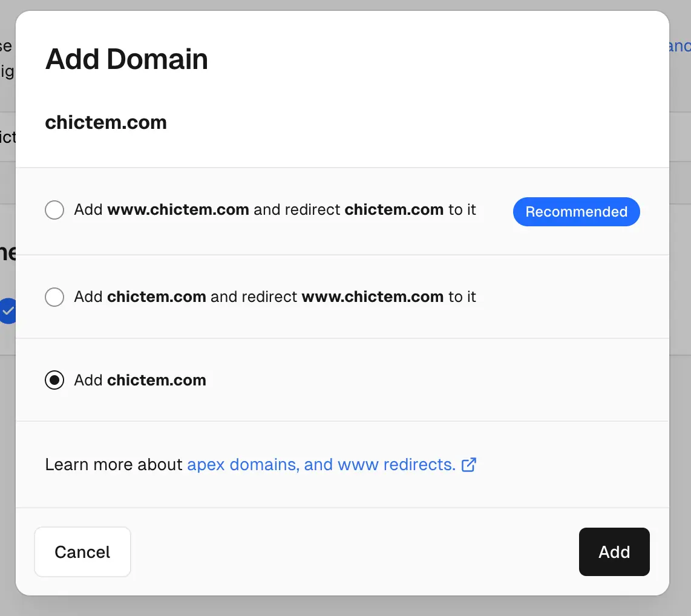Screen dimensions: 691x616
Task: Click the blue checkmark icon behind the dialog
Action: coord(8,311)
